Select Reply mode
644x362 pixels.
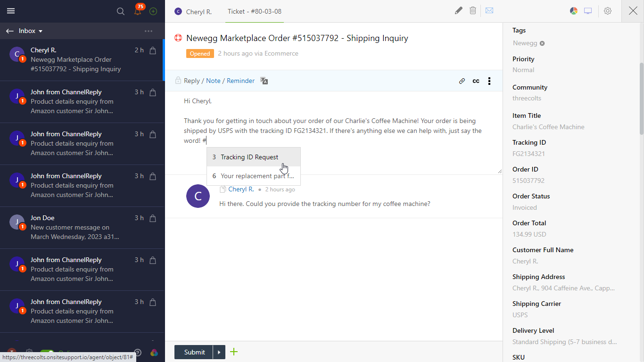click(x=192, y=81)
